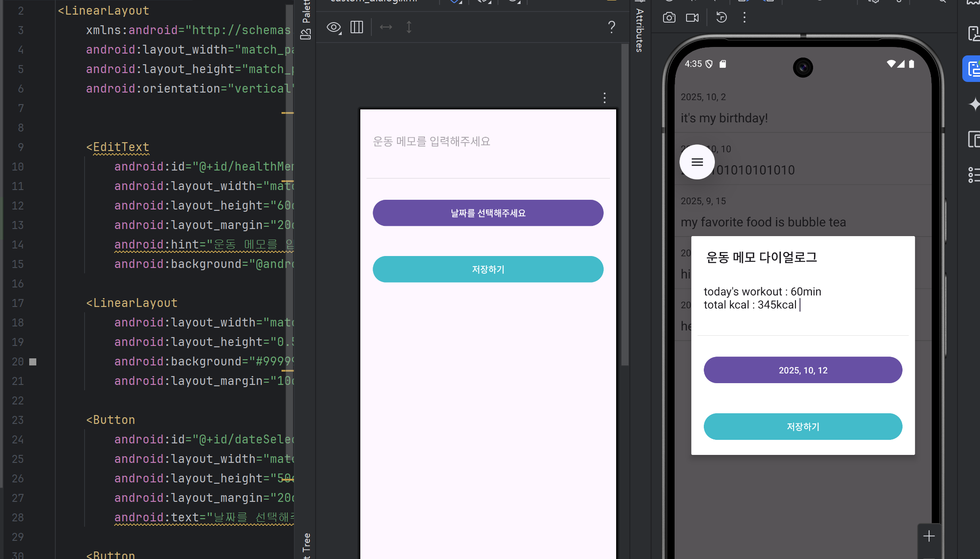
Task: Start screen recording with the video camera icon
Action: (x=692, y=18)
